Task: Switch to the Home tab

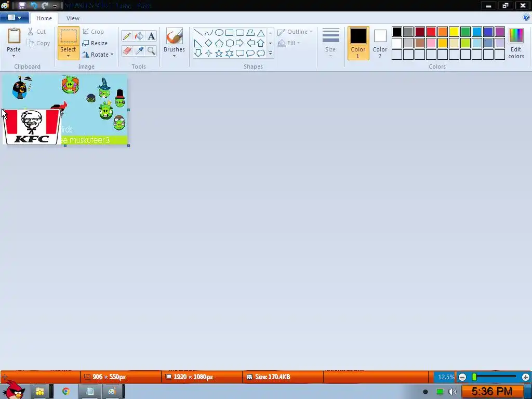Action: [44, 18]
